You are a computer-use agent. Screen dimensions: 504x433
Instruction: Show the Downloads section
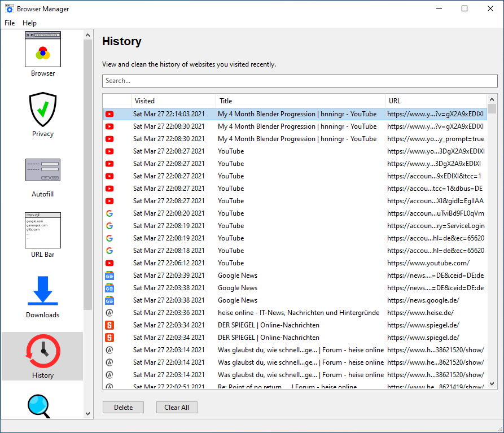[43, 297]
